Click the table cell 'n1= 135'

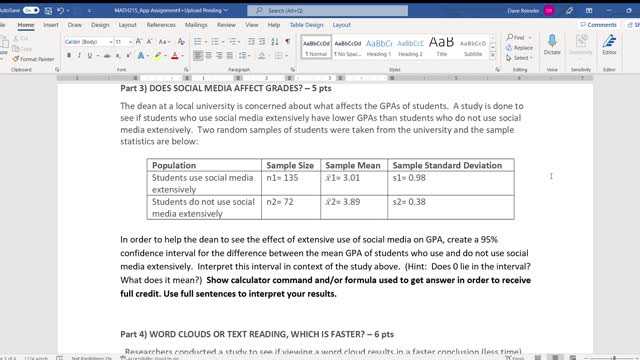(291, 183)
